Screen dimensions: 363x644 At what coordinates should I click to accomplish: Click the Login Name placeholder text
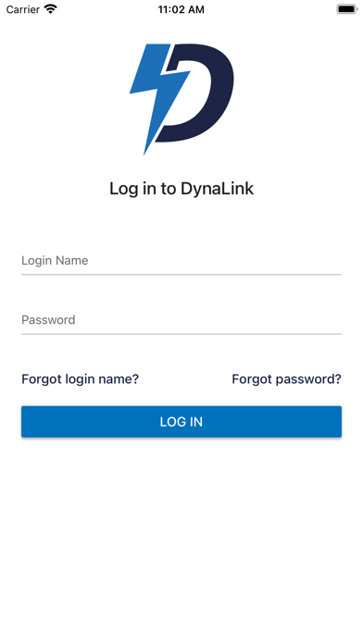55,261
